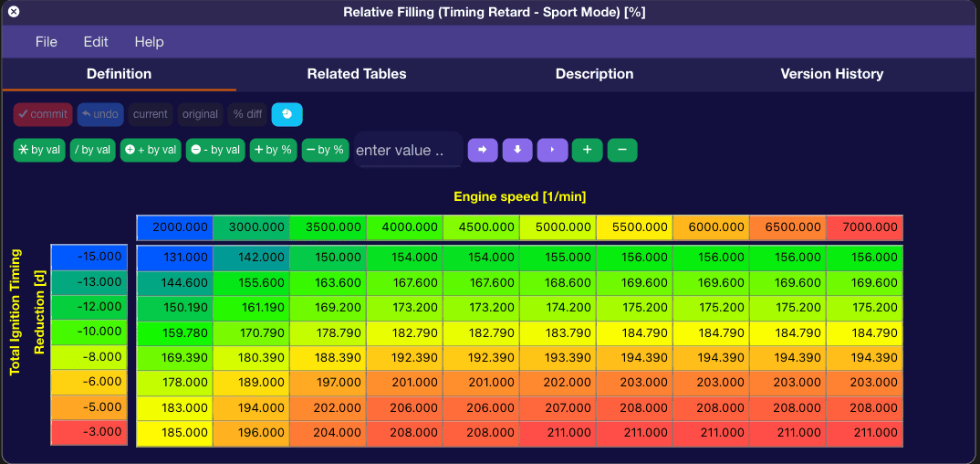The width and height of the screenshot is (980, 464).
Task: Click the purple right arrow button
Action: point(483,150)
